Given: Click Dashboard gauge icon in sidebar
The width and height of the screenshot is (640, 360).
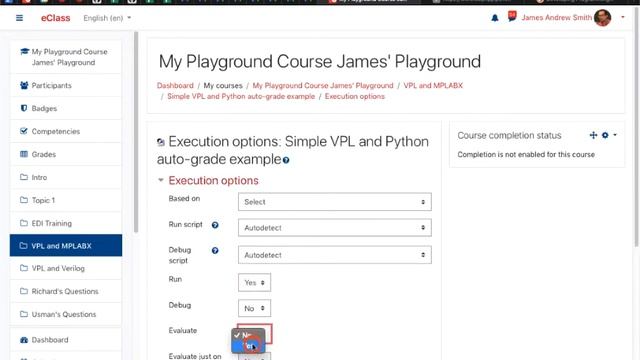Looking at the screenshot, I should tap(24, 340).
